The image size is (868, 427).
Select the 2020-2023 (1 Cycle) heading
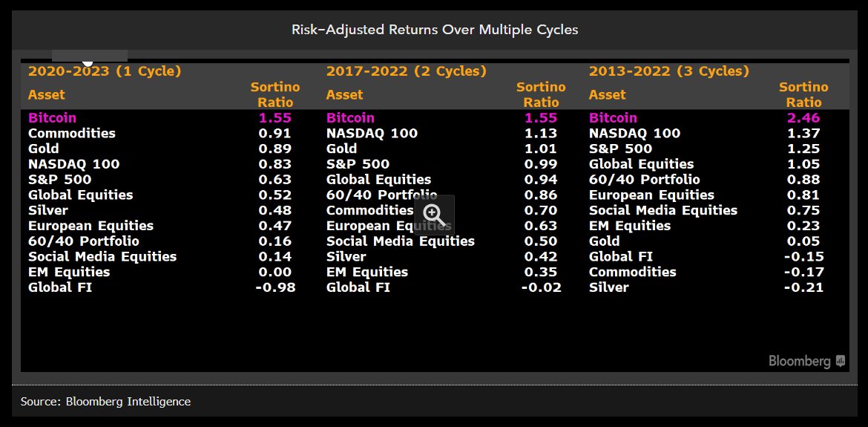coord(105,71)
